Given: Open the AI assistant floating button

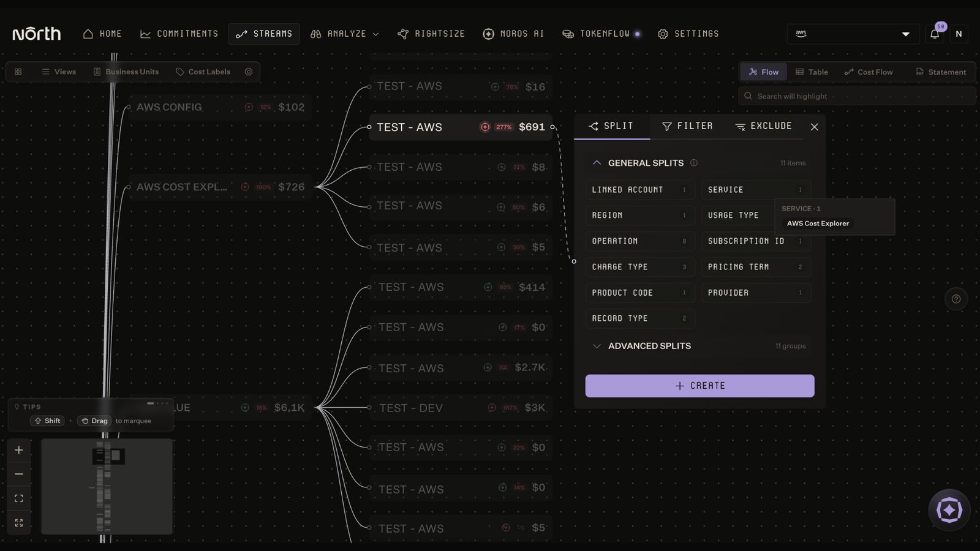Looking at the screenshot, I should [949, 510].
